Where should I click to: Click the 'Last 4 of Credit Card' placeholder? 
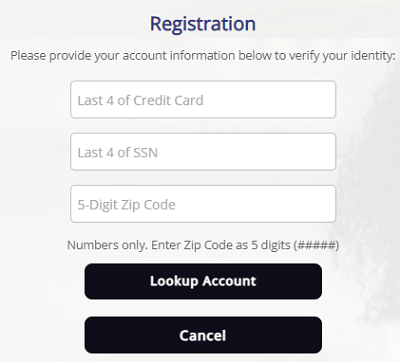pyautogui.click(x=140, y=100)
